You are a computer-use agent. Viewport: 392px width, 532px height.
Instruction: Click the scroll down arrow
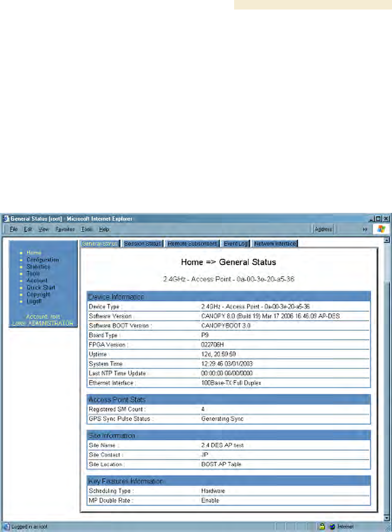pos(386,518)
